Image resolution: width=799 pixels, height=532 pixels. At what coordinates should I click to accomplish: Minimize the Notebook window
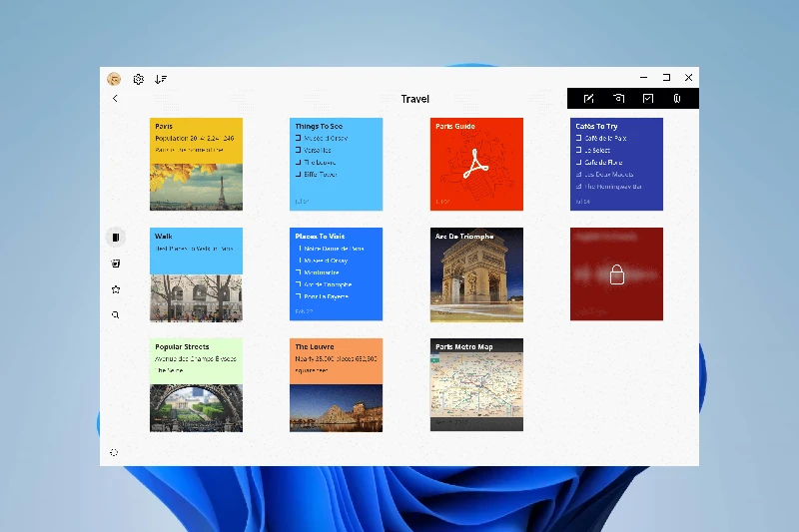[x=643, y=78]
